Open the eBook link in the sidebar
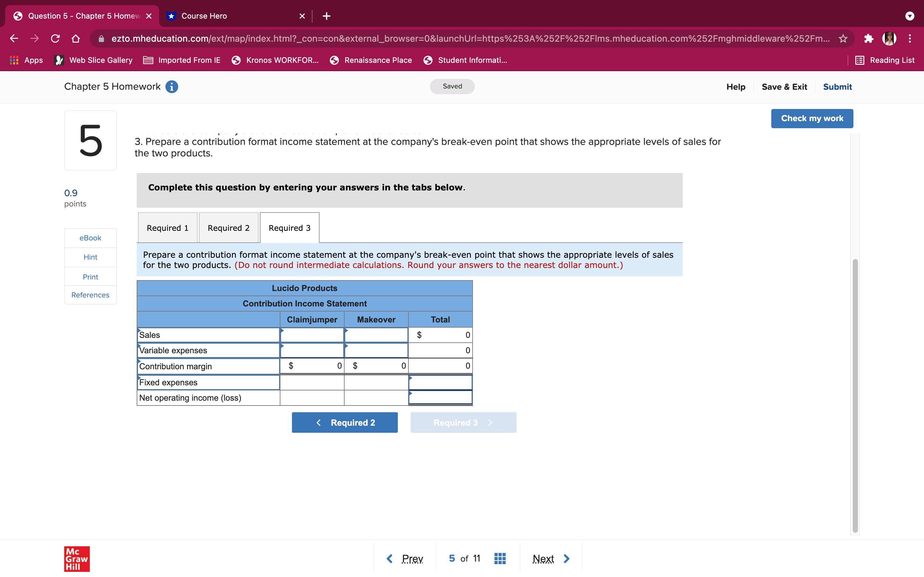Image resolution: width=924 pixels, height=577 pixels. pos(90,238)
